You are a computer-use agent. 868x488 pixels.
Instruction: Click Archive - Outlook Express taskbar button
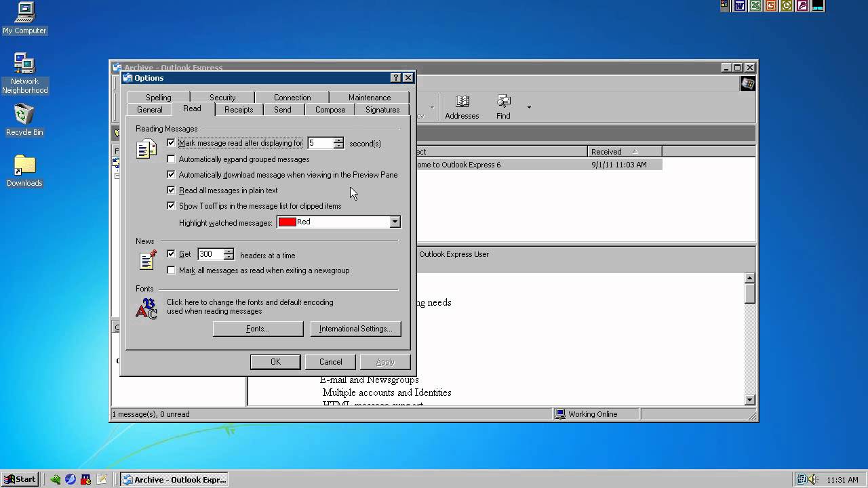tap(174, 479)
